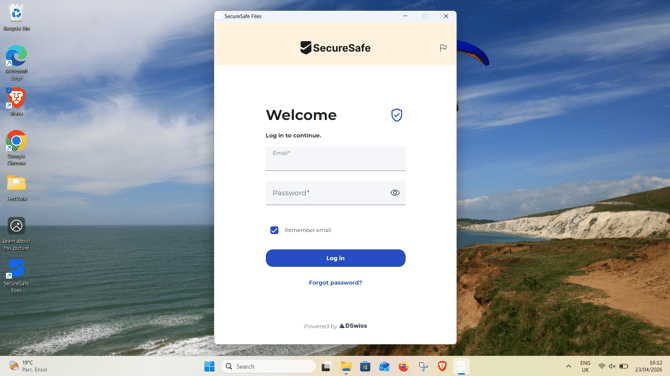Select the SecureSafe Files desktop shortcut

(x=16, y=276)
